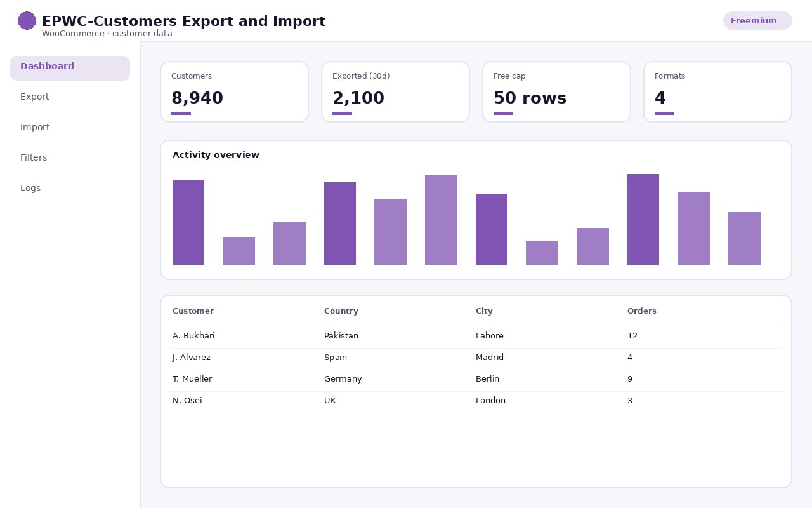Open the Formats stat card
The width and height of the screenshot is (812, 508).
tap(717, 91)
